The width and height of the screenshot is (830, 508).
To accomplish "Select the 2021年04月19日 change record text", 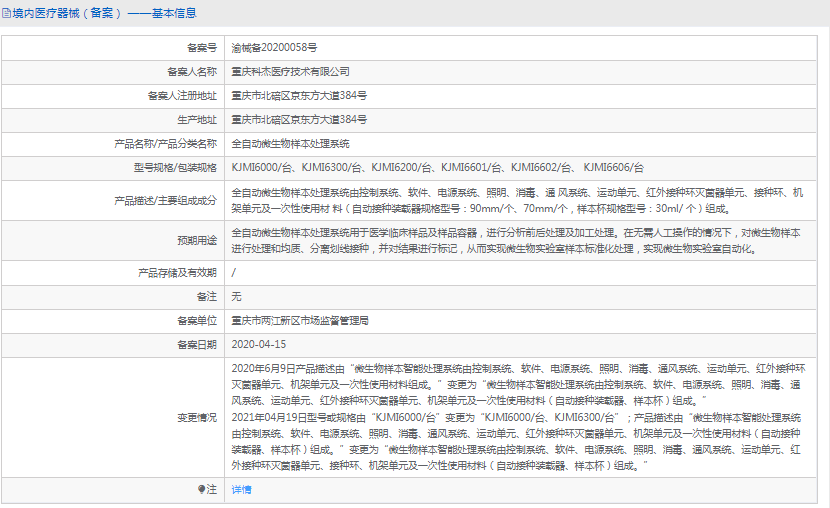I will pos(516,442).
